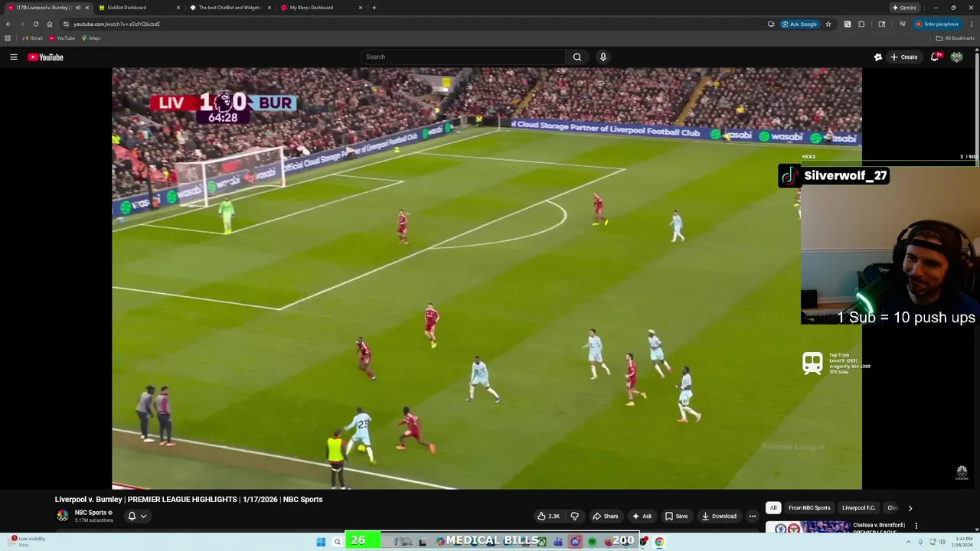
Task: Open NBC Sports channel avatar
Action: [63, 516]
